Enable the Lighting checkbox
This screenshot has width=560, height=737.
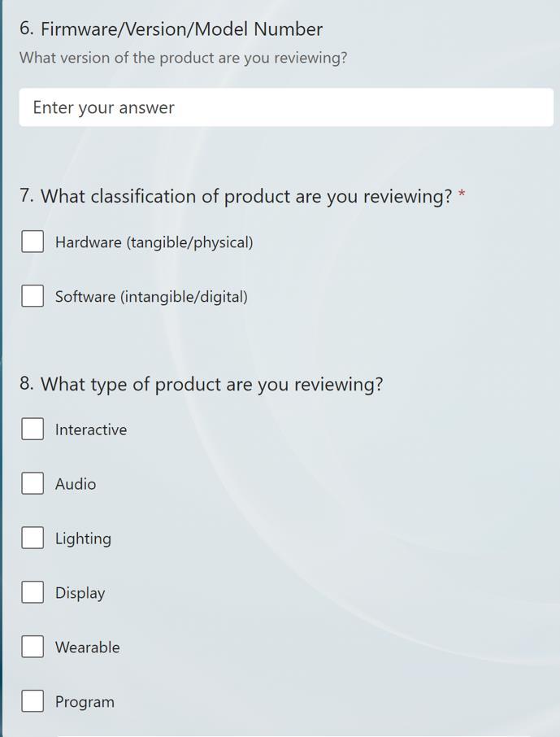pyautogui.click(x=33, y=538)
